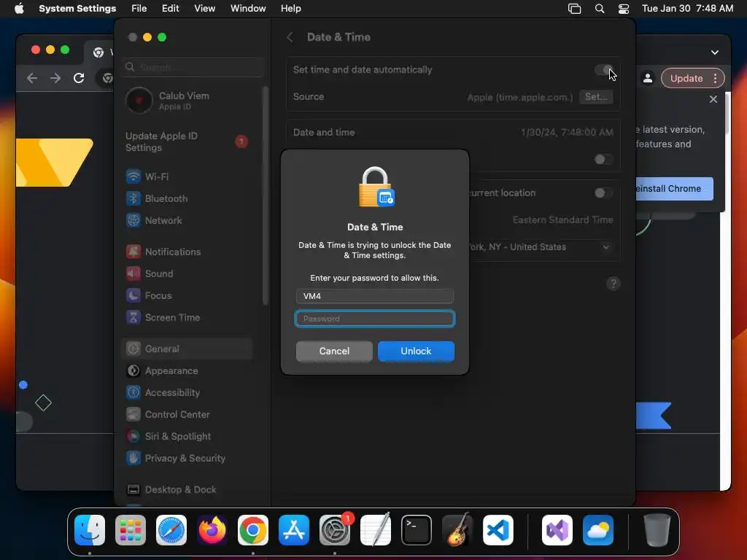This screenshot has width=747, height=560.
Task: Select Accessibility in sidebar
Action: pyautogui.click(x=188, y=393)
